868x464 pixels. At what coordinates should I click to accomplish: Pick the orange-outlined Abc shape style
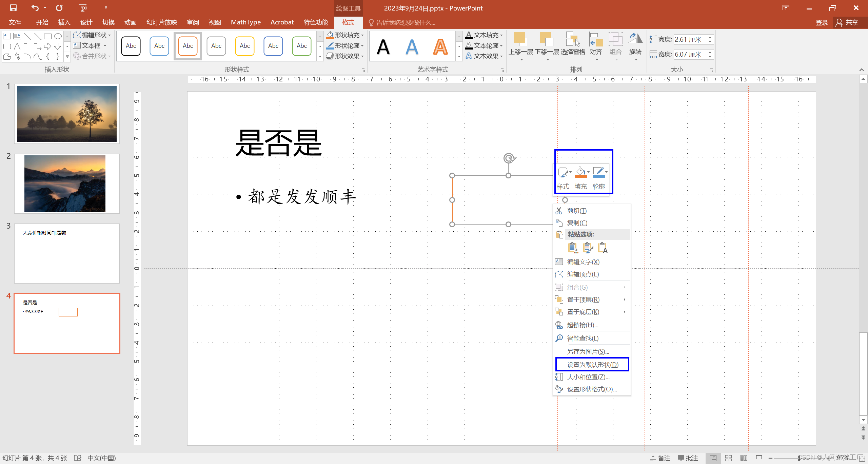coord(188,46)
